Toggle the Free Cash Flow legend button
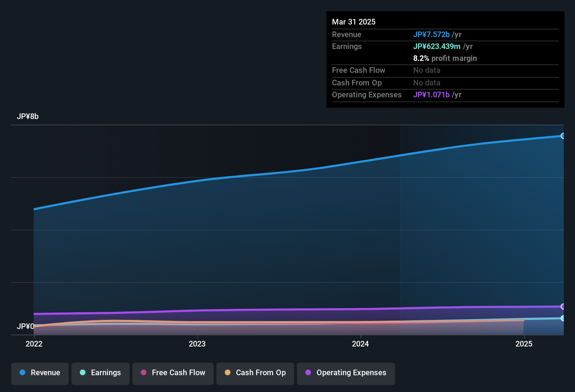575x392 pixels. [x=173, y=374]
